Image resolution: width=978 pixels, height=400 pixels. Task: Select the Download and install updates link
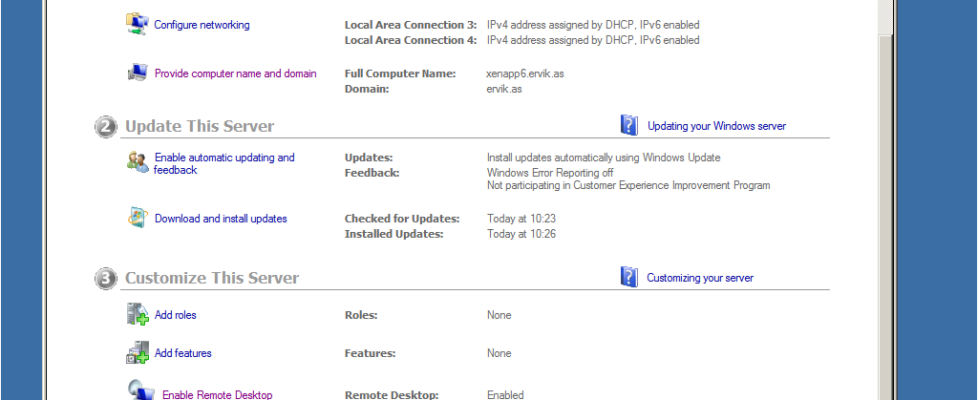click(x=220, y=219)
